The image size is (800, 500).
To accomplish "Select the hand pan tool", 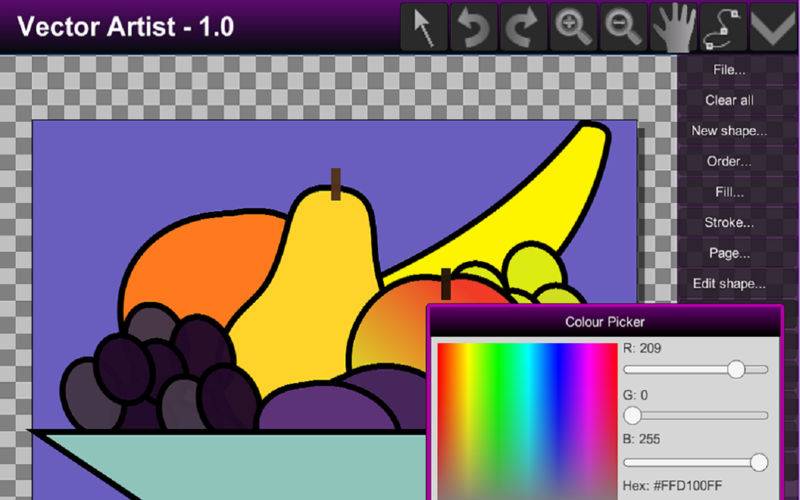I will tap(673, 27).
